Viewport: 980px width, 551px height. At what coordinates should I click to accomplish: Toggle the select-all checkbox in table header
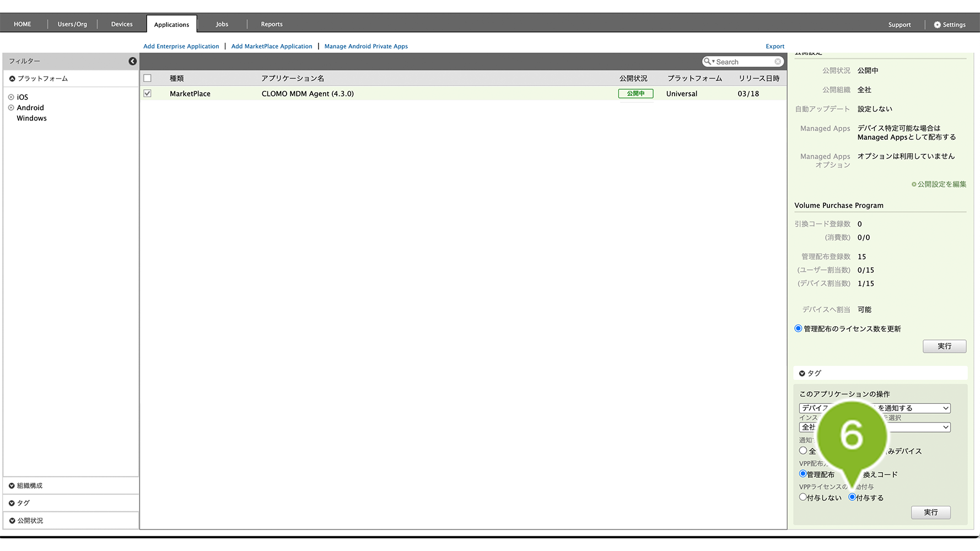pos(147,78)
